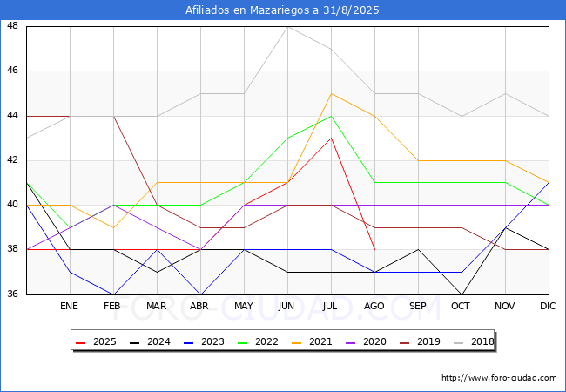Click the JUL label on x-axis

click(x=331, y=307)
